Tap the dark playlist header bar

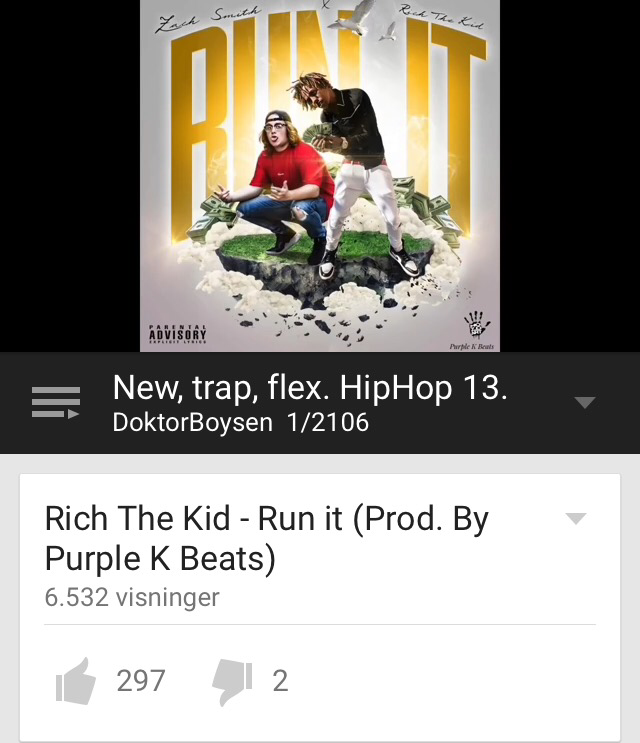point(320,403)
